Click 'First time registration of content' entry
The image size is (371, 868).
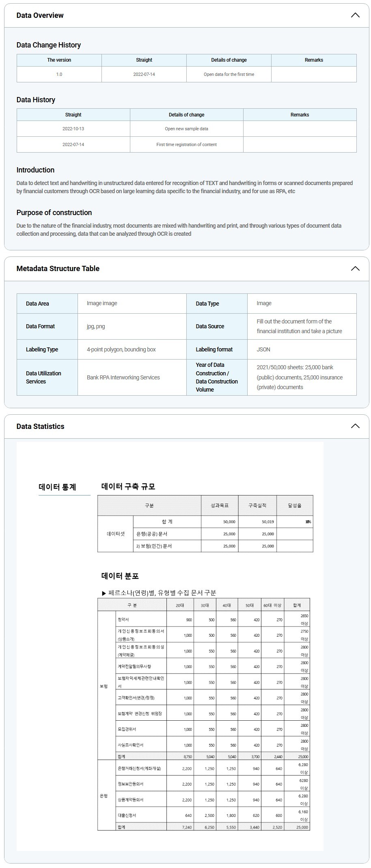pos(186,144)
